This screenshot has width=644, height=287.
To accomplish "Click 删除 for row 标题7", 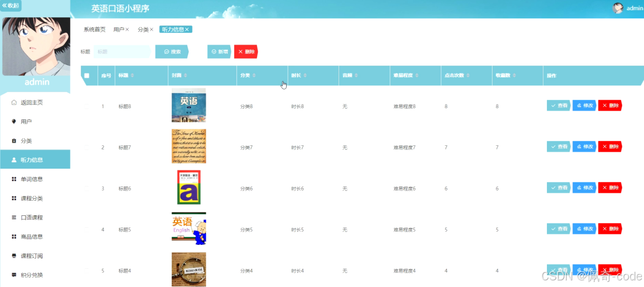I will (x=610, y=146).
